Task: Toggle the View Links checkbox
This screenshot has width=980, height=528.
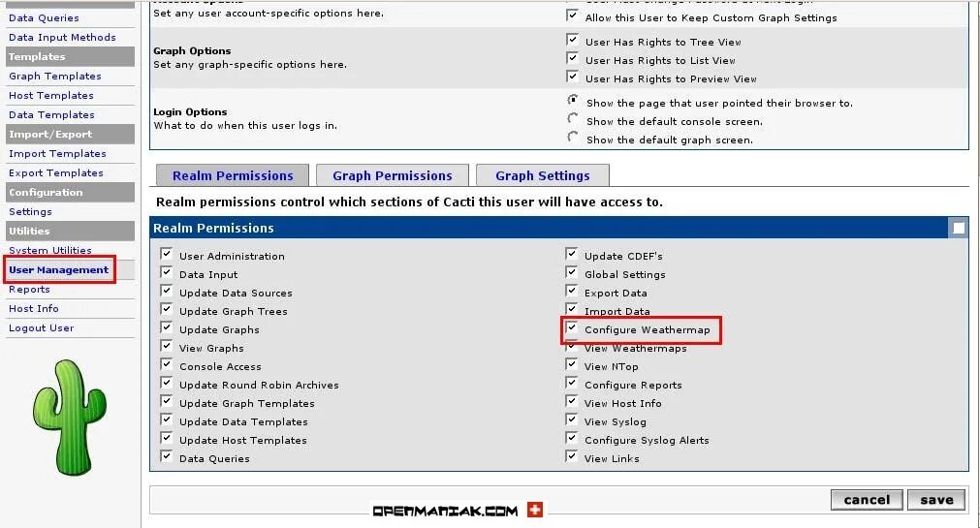Action: [571, 456]
